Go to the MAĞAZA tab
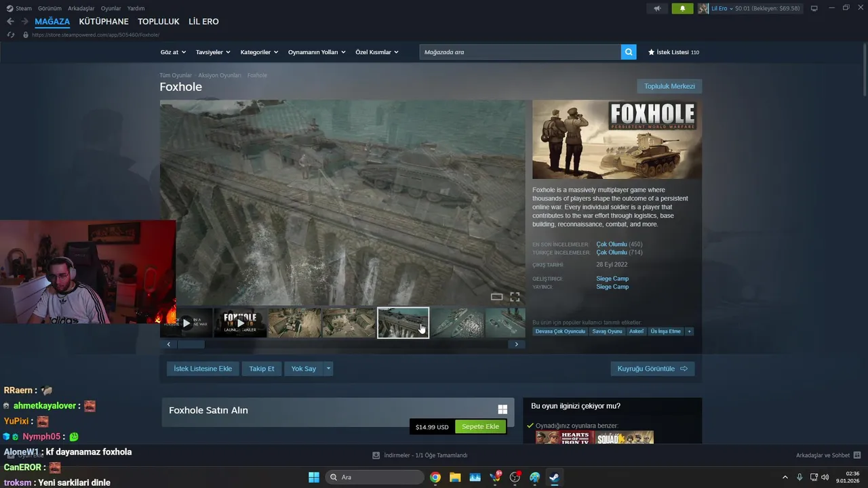 point(52,22)
